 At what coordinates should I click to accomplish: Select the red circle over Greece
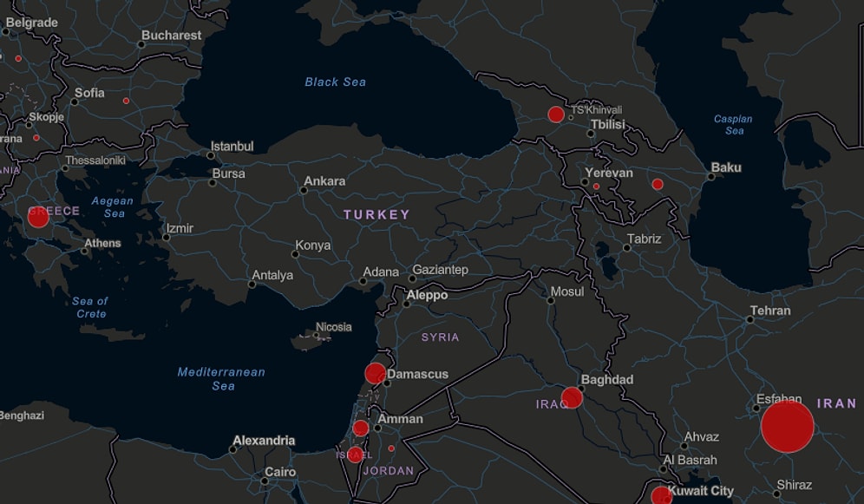click(x=38, y=216)
